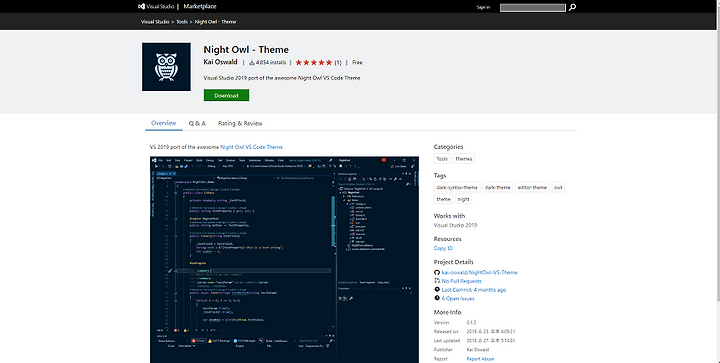This screenshot has height=363, width=720.
Task: Click the GitHub icon beside repository
Action: pyautogui.click(x=437, y=272)
